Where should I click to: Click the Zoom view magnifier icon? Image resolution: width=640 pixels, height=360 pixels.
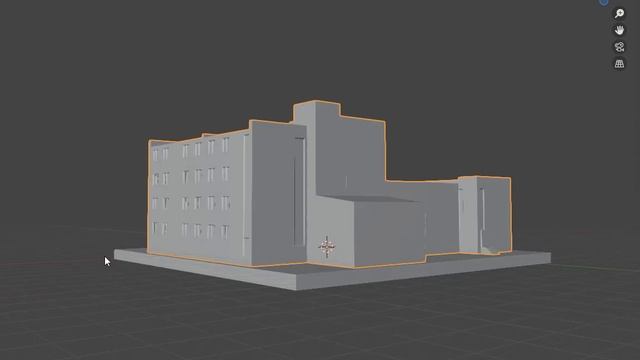click(x=619, y=13)
